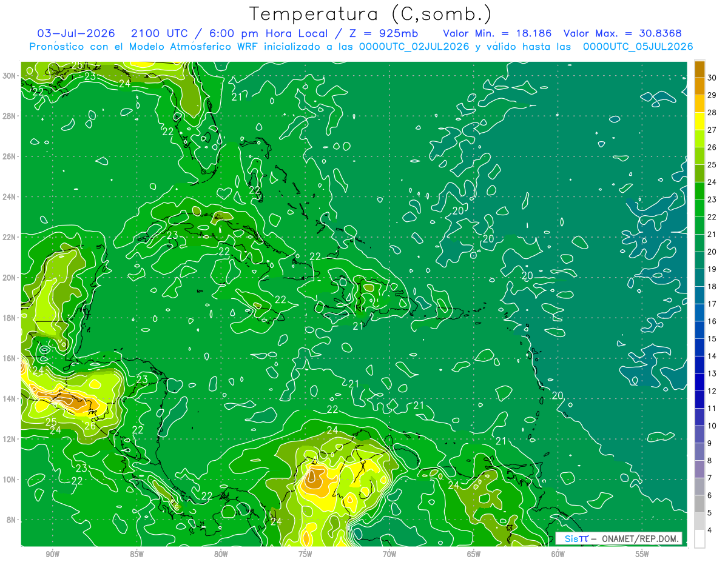Click longitude axis label '80W'

click(x=221, y=554)
